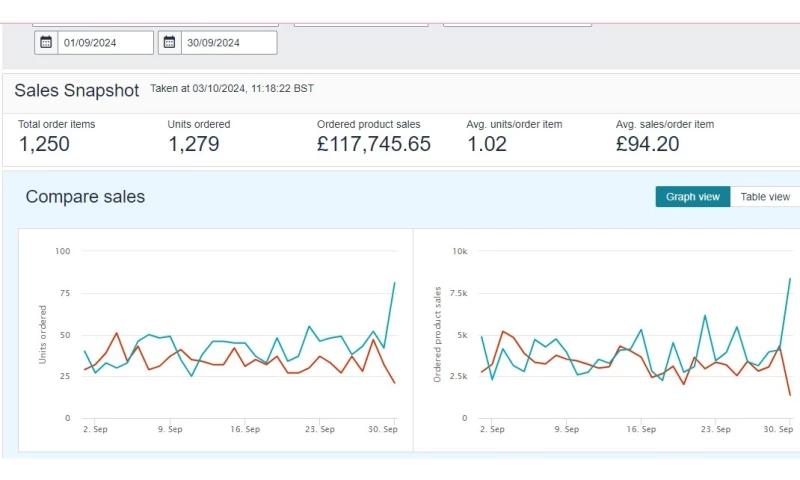This screenshot has width=800, height=480.
Task: Click the Units ordered figure 1,279
Action: 194,144
